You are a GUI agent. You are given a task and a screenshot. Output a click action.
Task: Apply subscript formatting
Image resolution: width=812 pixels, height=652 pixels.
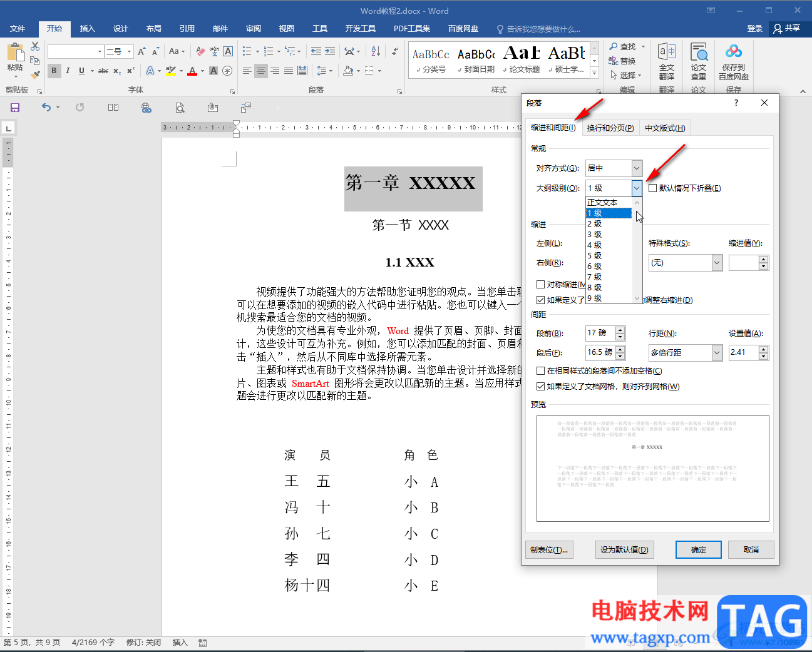pos(117,71)
